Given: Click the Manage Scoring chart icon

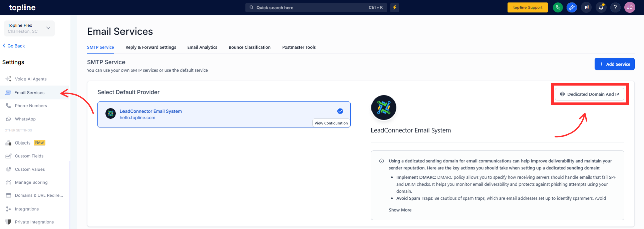Looking at the screenshot, I should 8,182.
